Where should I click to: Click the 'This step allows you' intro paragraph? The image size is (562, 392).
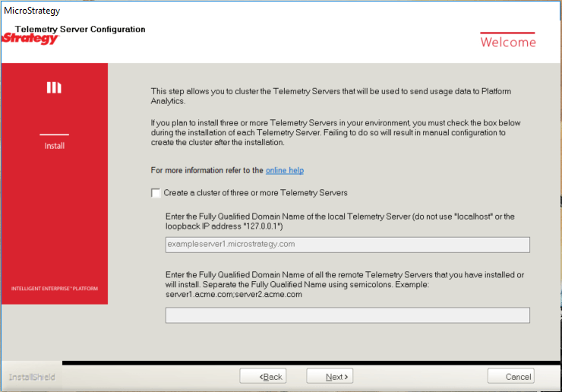pyautogui.click(x=330, y=96)
